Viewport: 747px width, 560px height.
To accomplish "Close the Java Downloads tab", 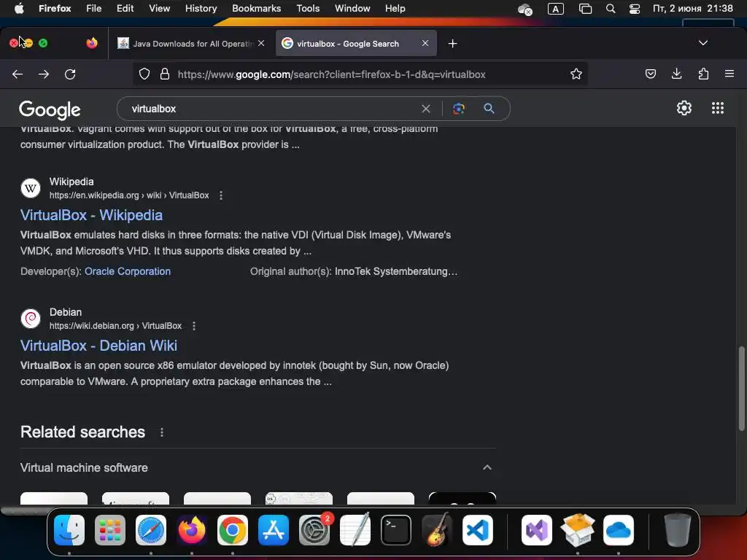I will 261,43.
